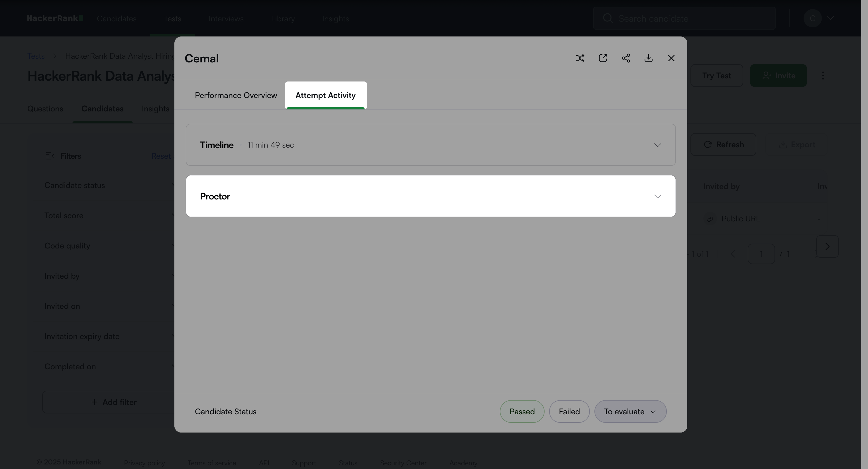The height and width of the screenshot is (469, 868).
Task: Click the Public URL link icon
Action: [x=710, y=219]
